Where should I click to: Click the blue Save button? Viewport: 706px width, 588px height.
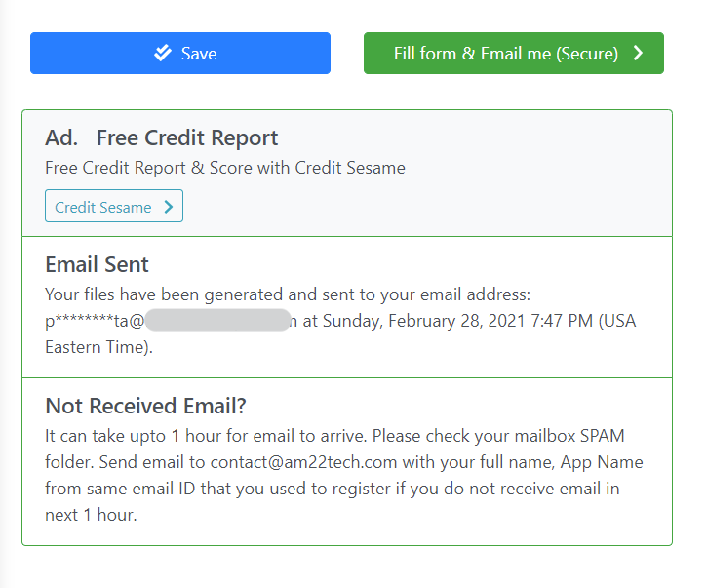click(180, 53)
